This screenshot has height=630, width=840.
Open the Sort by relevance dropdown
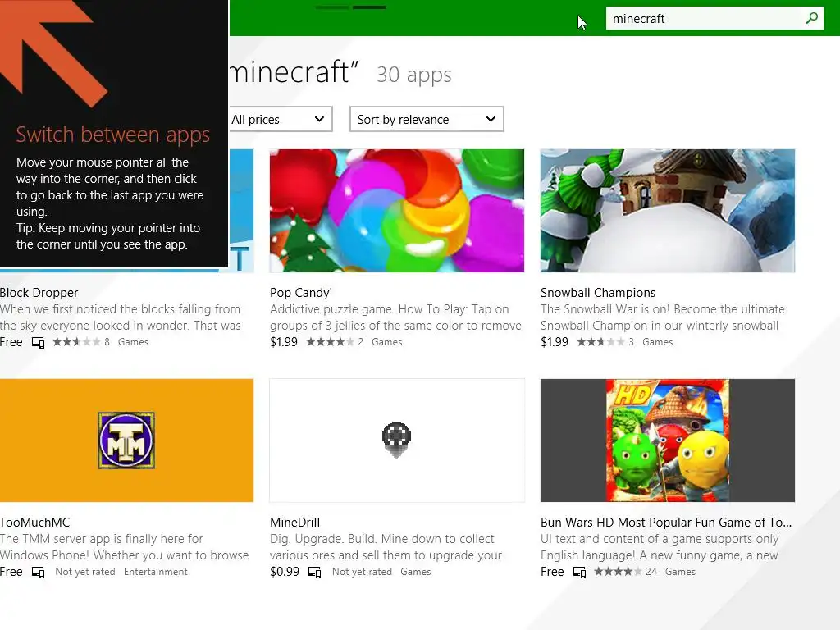click(427, 120)
